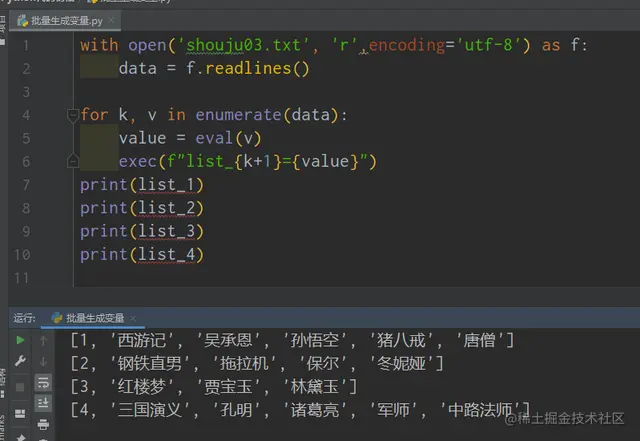Jump down the stack trace with down arrow
Viewport: 640px width, 441px height.
click(x=43, y=361)
